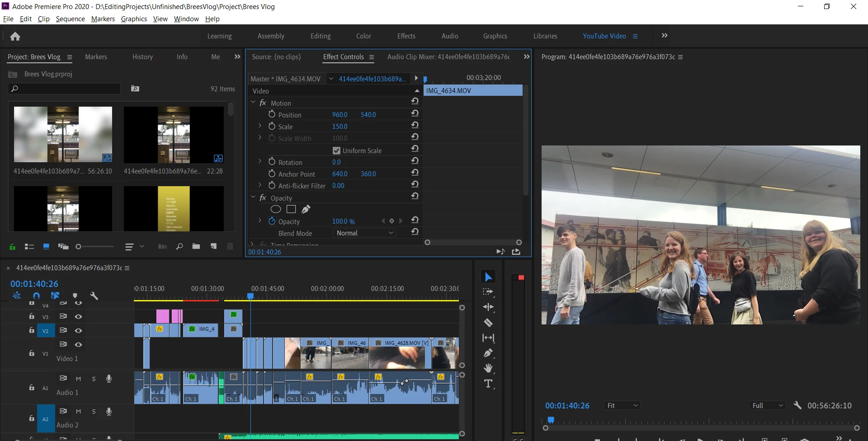The image size is (868, 441).
Task: Collapse the Motion effect group
Action: pos(253,103)
